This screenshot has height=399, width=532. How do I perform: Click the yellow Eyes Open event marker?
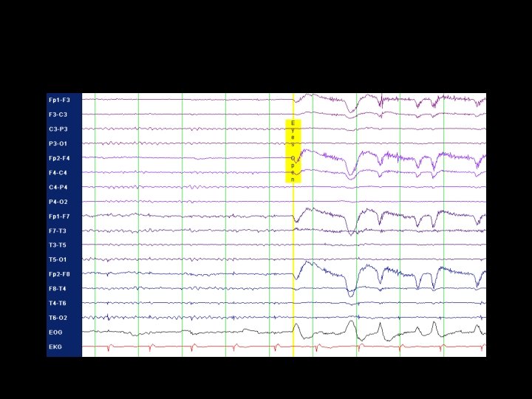(293, 151)
